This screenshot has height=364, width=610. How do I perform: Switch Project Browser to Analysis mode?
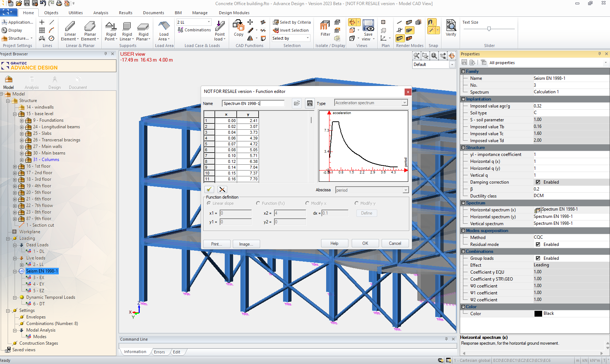pos(32,82)
